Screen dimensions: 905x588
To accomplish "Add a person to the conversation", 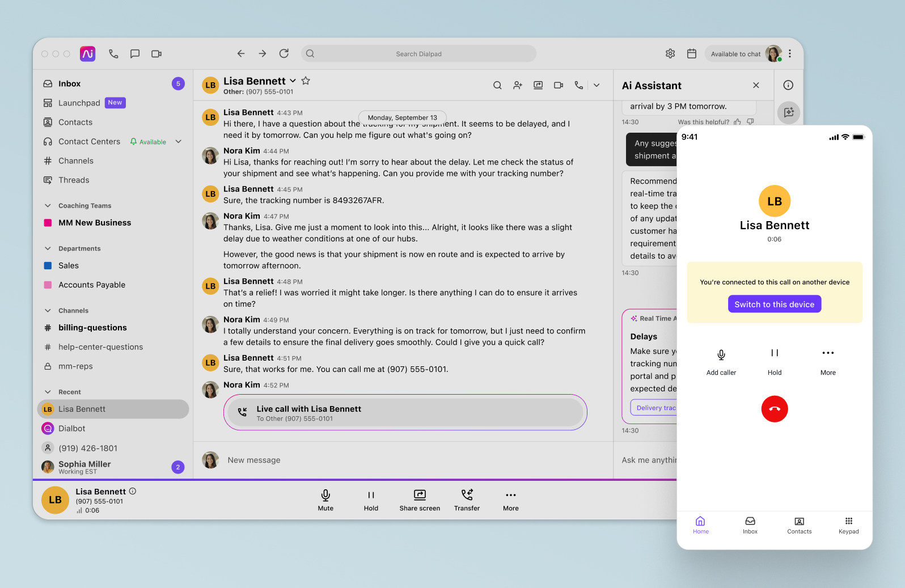I will (518, 85).
